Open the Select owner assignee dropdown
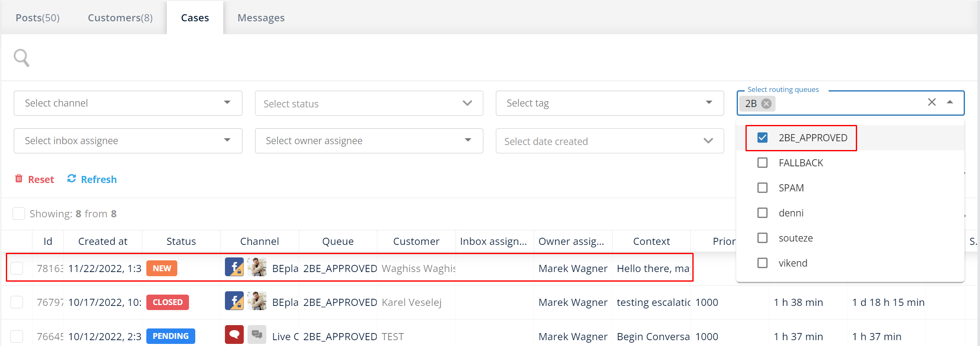 click(369, 141)
